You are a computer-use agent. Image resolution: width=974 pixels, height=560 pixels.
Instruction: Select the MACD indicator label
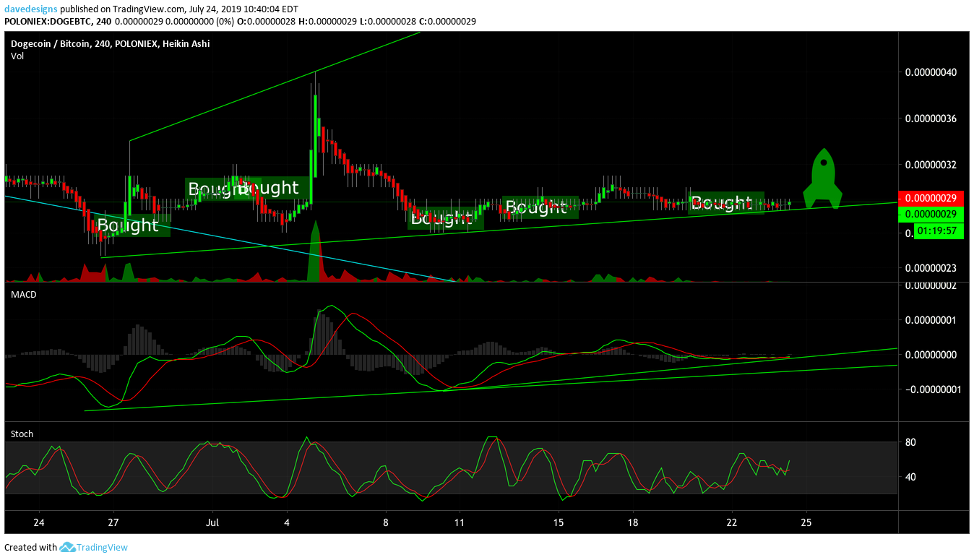(x=23, y=295)
